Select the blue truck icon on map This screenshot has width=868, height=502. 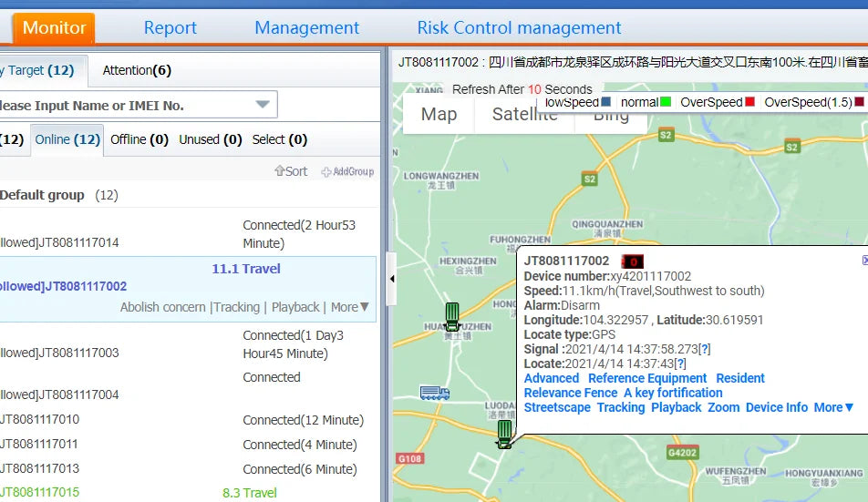(x=434, y=393)
